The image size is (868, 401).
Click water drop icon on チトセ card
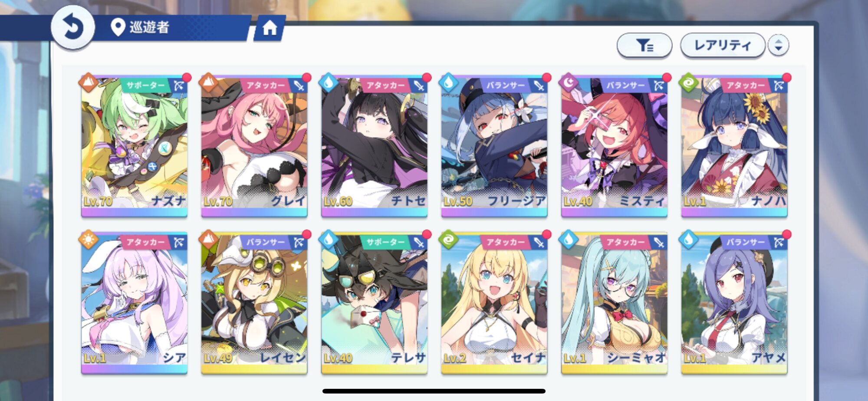tap(329, 82)
